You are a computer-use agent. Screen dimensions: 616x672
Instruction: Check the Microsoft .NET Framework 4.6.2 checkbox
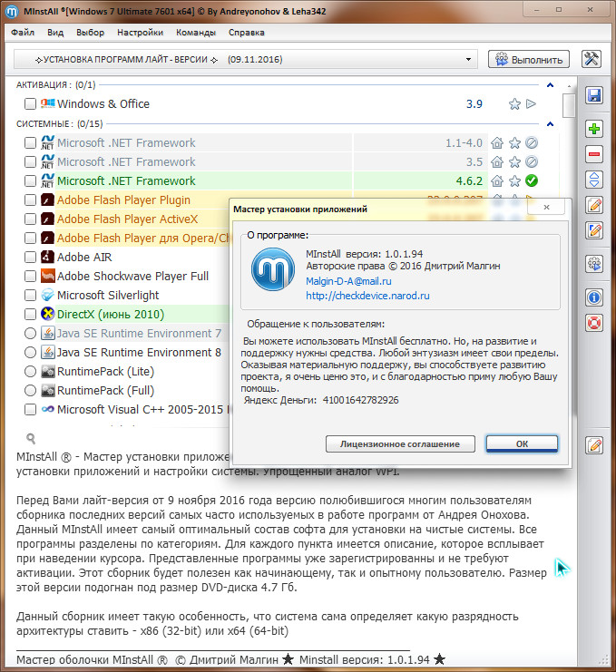(30, 180)
